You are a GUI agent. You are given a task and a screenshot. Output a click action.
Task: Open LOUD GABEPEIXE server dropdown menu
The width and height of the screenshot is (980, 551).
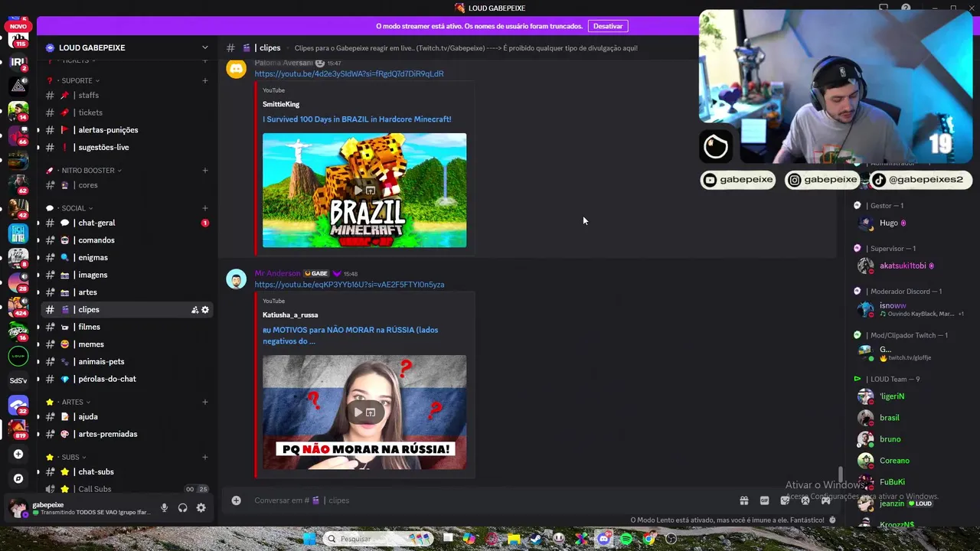pos(204,47)
